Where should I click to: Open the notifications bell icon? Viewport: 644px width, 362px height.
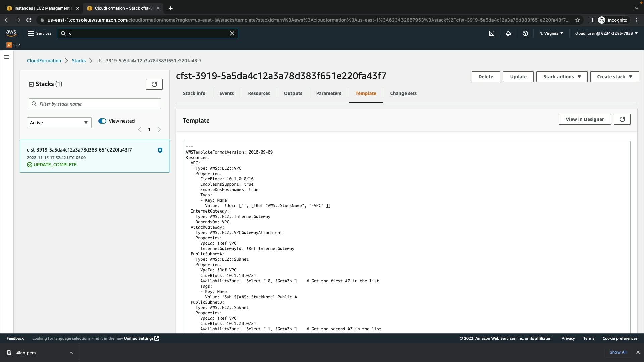pos(508,33)
